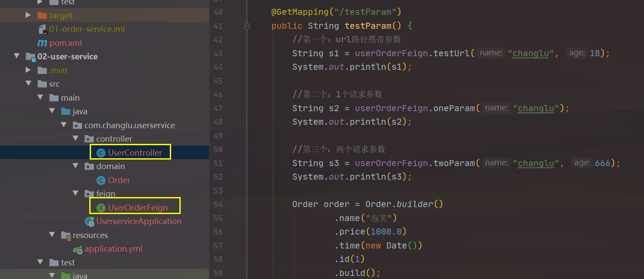Click the comment on line 42
Image resolution: width=644 pixels, height=279 pixels.
point(347,40)
